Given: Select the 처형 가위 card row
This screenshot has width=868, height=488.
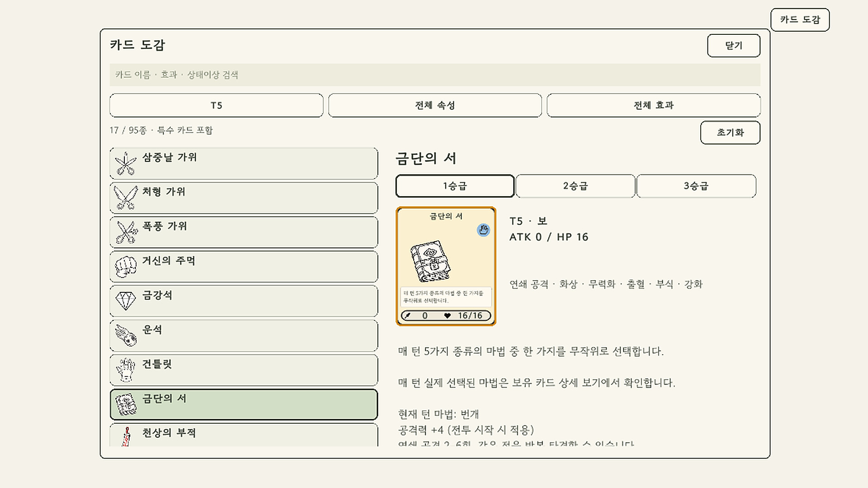Looking at the screenshot, I should (244, 198).
